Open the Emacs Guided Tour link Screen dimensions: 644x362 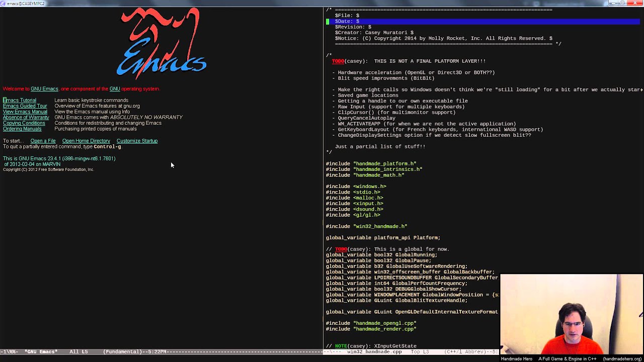(25, 106)
